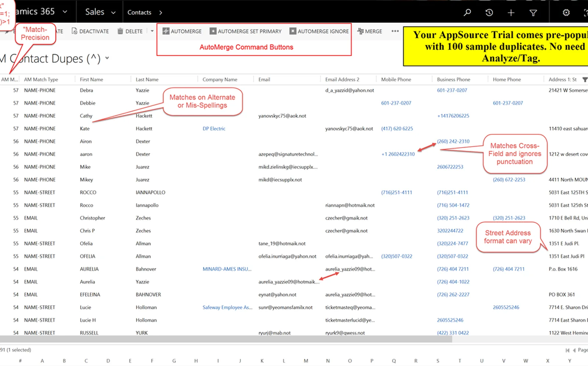Open advanced find funnel icon in top bar
This screenshot has width=588, height=368.
pyautogui.click(x=533, y=13)
